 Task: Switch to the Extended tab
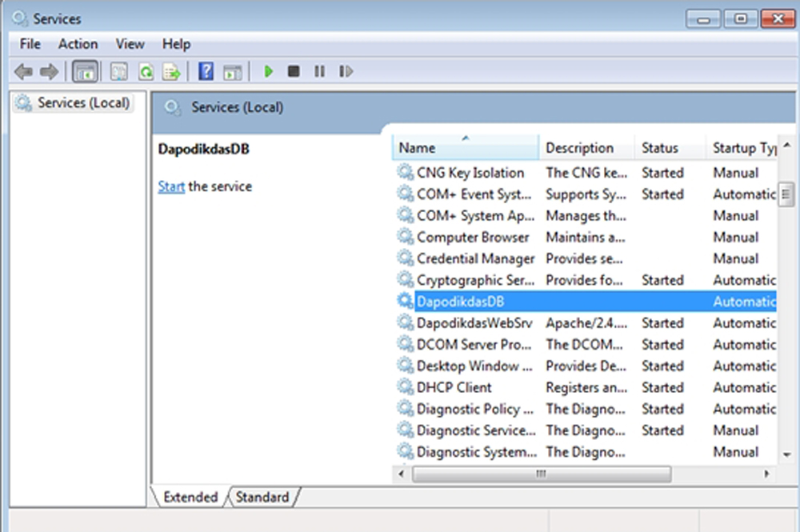click(x=189, y=497)
